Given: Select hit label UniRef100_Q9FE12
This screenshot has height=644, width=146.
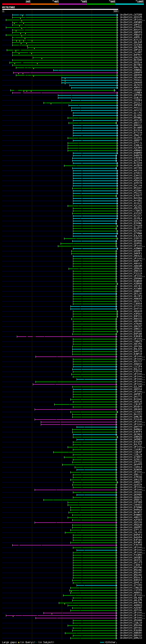Looking at the screenshot, I should point(131,25).
